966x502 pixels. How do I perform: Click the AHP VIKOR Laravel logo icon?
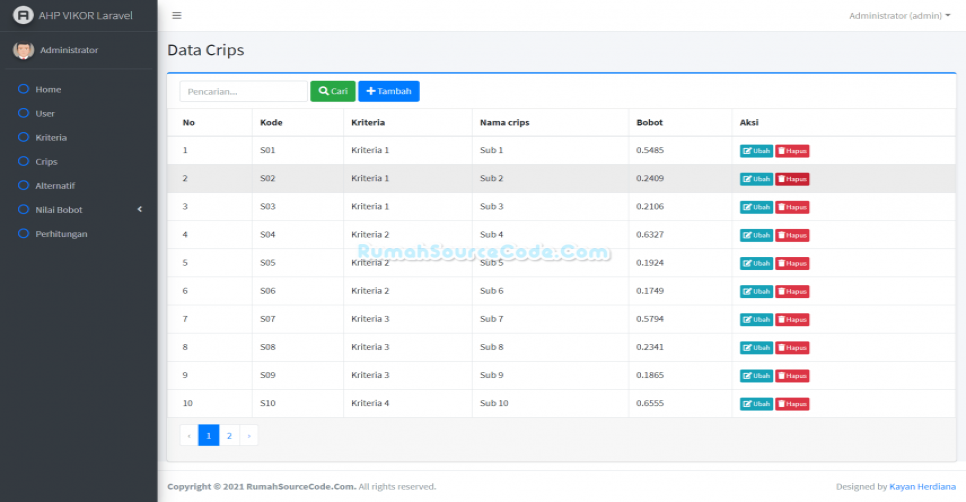(23, 16)
